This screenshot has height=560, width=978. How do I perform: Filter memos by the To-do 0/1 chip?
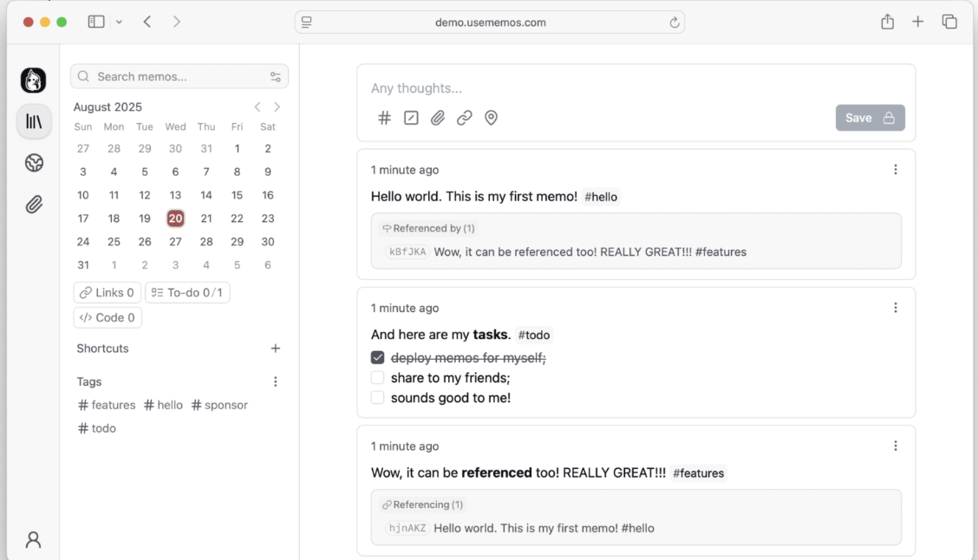187,293
